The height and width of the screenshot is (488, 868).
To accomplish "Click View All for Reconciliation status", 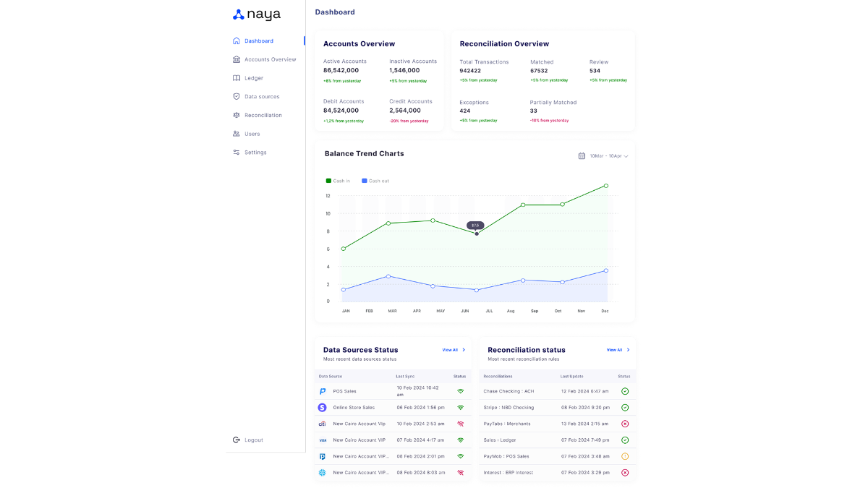I will pyautogui.click(x=618, y=350).
